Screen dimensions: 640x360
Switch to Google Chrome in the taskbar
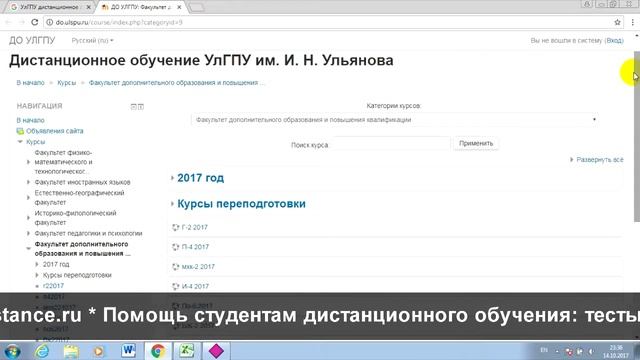(x=158, y=351)
